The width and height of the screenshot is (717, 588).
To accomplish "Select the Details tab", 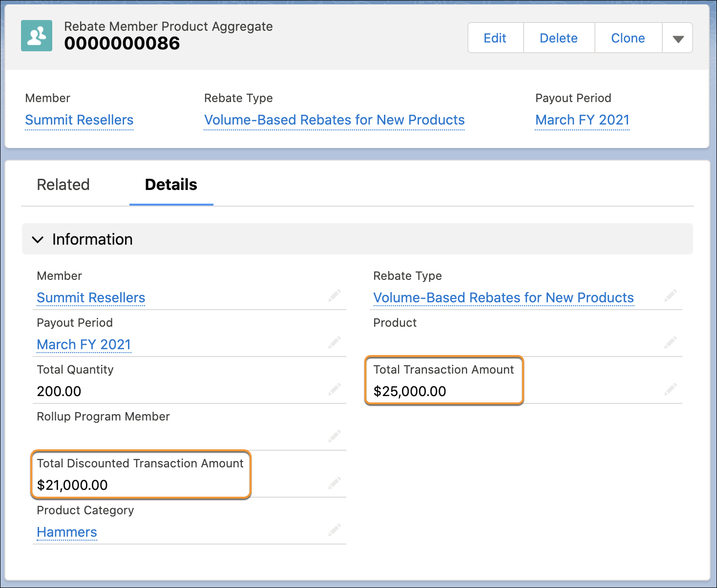I will point(171,185).
